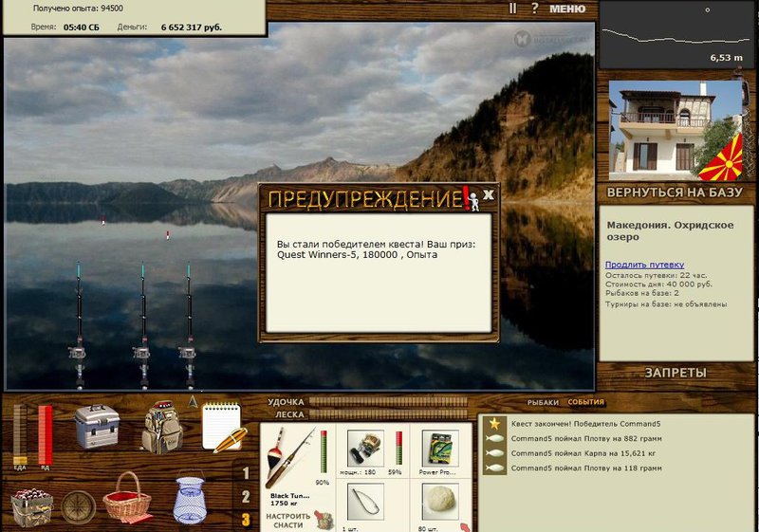Viewport: 759px width, 532px height.
Task: Select rod slot 3
Action: (246, 520)
